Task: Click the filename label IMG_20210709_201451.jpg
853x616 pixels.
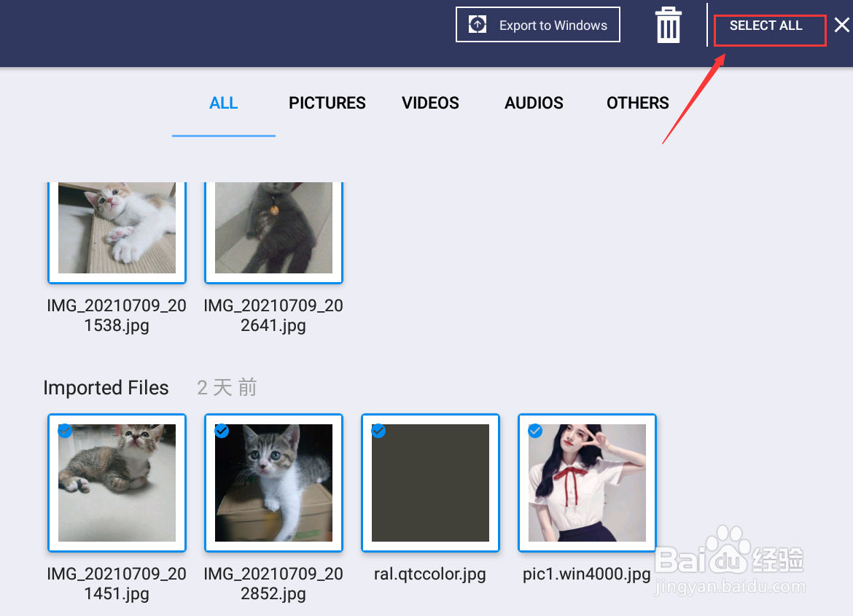Action: [x=117, y=583]
